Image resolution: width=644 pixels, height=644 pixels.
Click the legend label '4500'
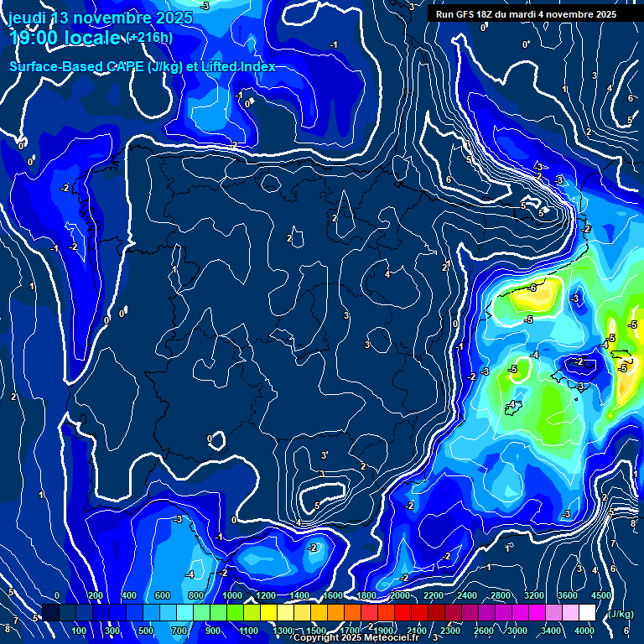pyautogui.click(x=601, y=595)
